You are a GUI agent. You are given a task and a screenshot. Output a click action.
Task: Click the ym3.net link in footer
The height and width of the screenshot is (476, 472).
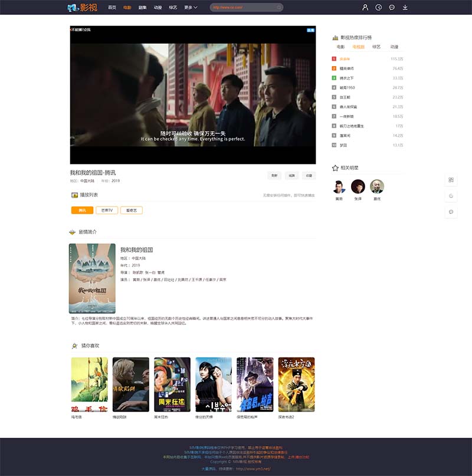pyautogui.click(x=253, y=469)
